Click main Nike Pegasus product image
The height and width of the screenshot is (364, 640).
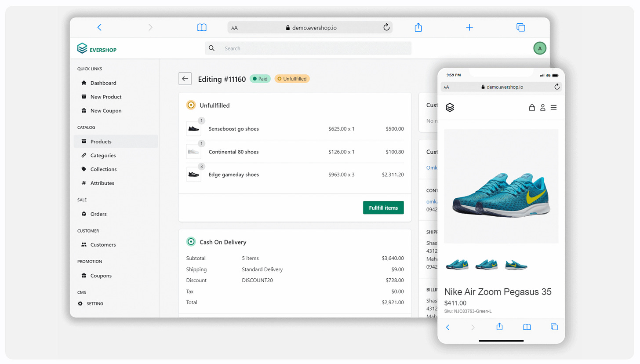pos(501,186)
